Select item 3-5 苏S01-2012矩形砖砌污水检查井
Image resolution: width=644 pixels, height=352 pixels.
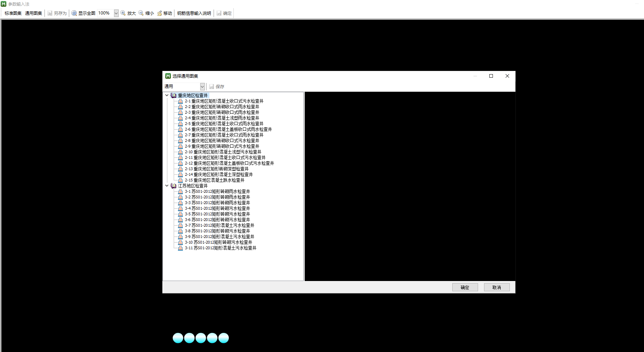pos(217,214)
